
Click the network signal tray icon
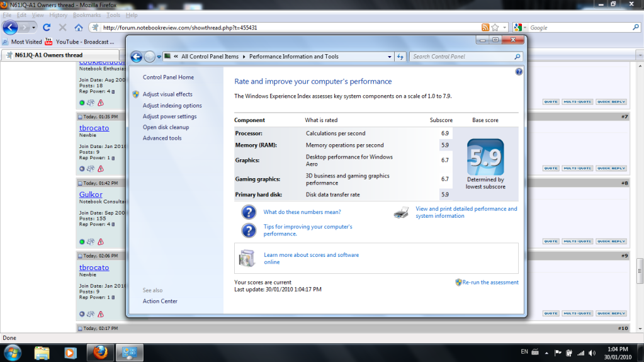pos(580,353)
